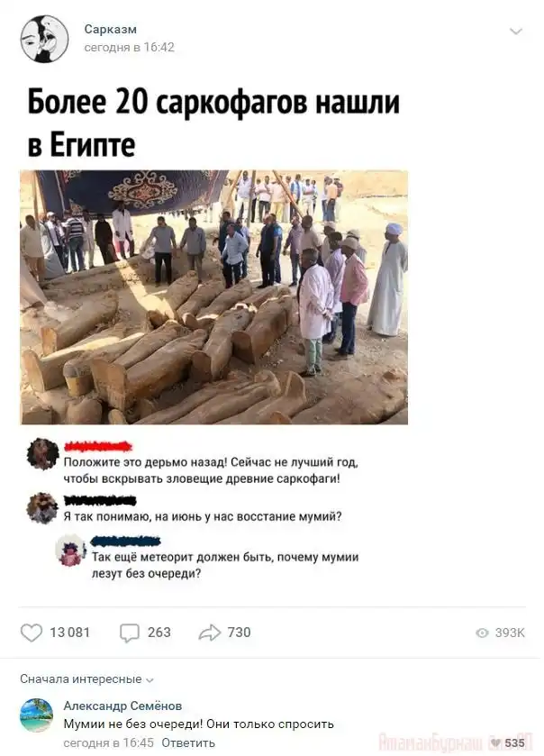This screenshot has width=544, height=756.
Task: Open comments via the speech bubble icon
Action: (x=129, y=633)
